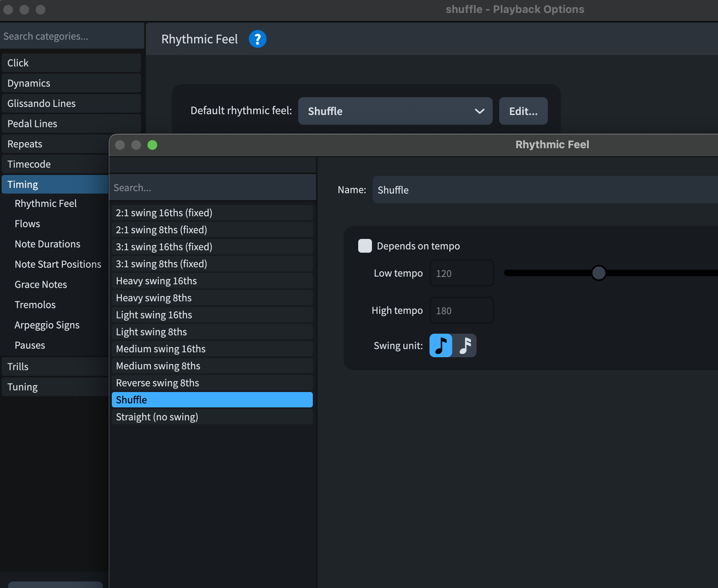Click the High tempo value field
This screenshot has height=588, width=718.
click(462, 311)
